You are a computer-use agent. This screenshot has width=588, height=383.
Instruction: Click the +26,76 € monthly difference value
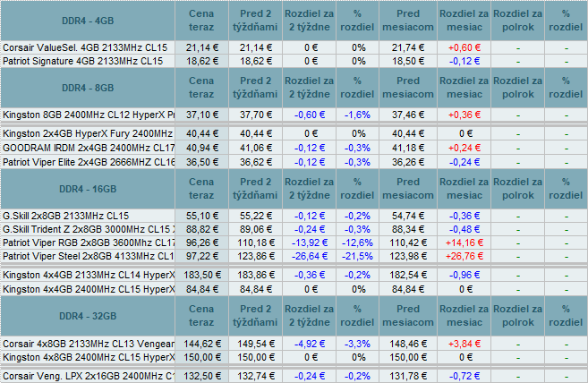pos(464,256)
